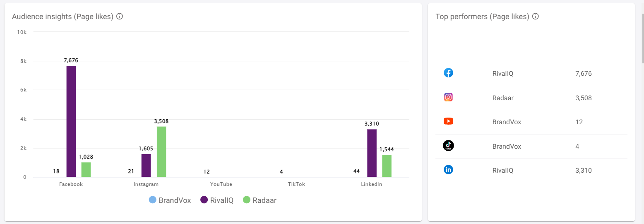Click the Audience insights (Page likes) heading
This screenshot has height=224, width=644.
click(x=62, y=17)
